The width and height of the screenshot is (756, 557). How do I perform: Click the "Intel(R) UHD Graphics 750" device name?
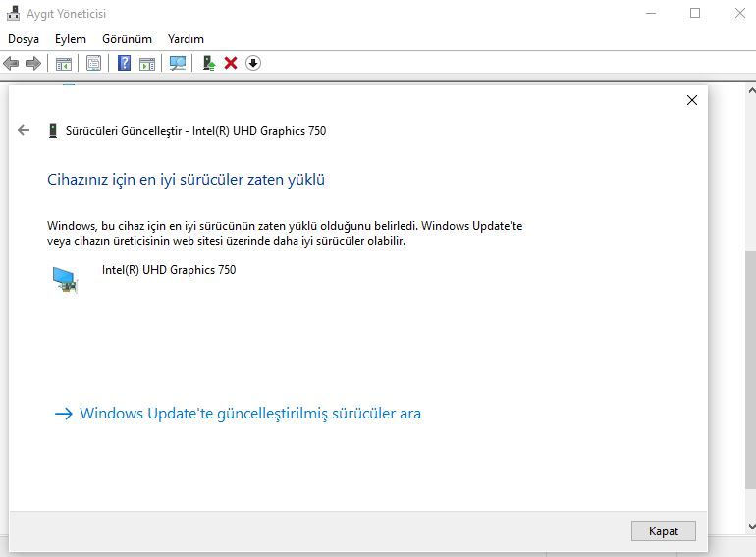coord(169,270)
